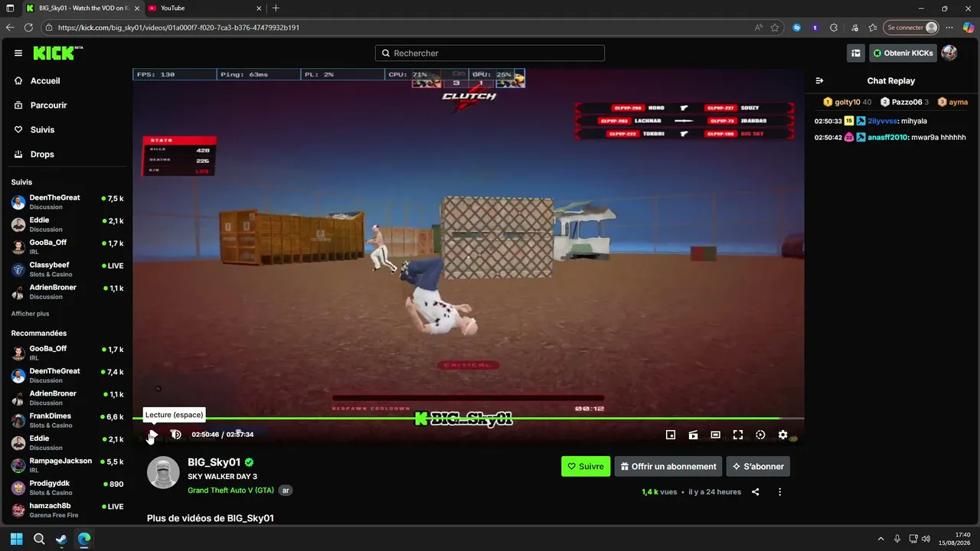Toggle theater mode in the video player
Screen dimensions: 980x551
coord(715,435)
